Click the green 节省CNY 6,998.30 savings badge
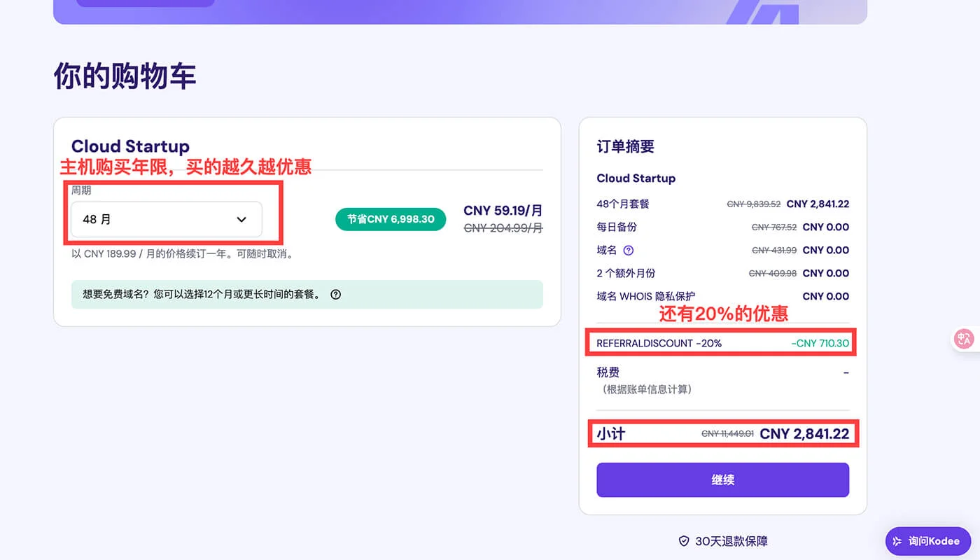980x560 pixels. (x=390, y=219)
